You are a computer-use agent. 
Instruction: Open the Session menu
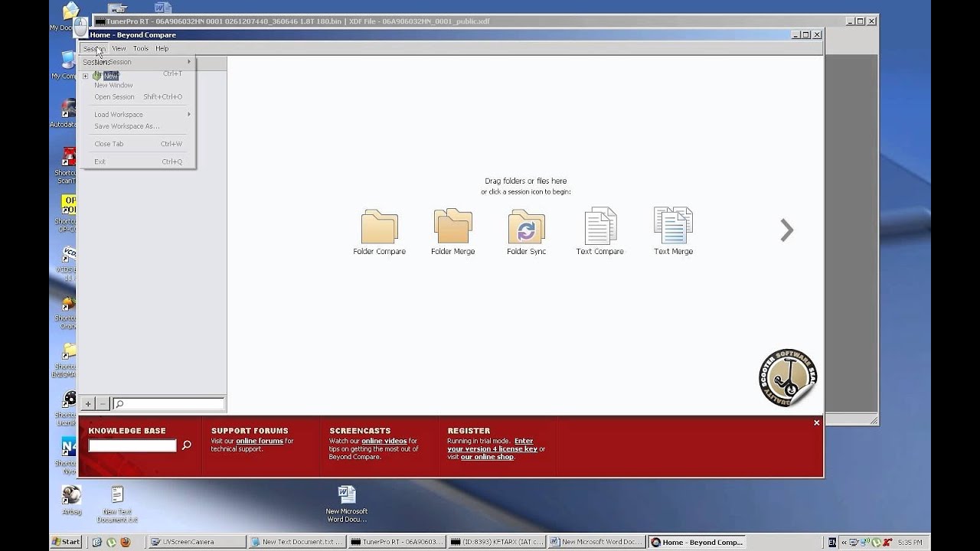[94, 48]
